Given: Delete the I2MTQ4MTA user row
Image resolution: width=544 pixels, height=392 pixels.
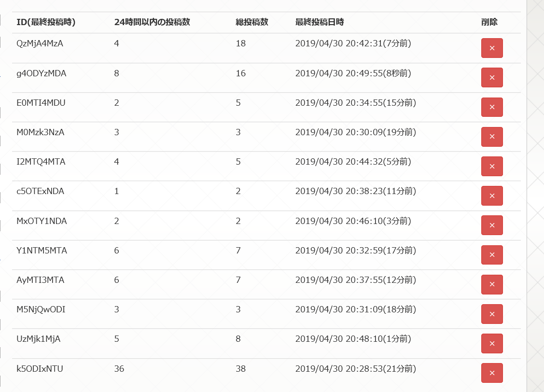Looking at the screenshot, I should pyautogui.click(x=492, y=166).
